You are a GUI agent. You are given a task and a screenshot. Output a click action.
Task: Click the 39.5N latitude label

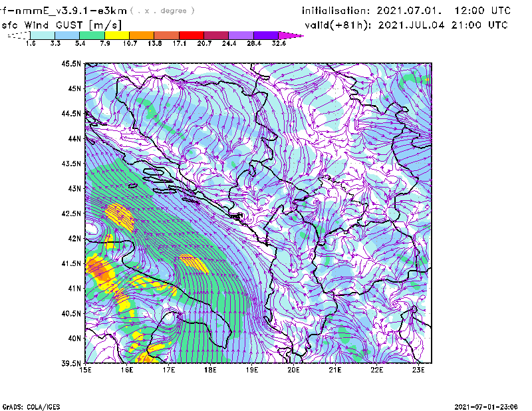71,364
